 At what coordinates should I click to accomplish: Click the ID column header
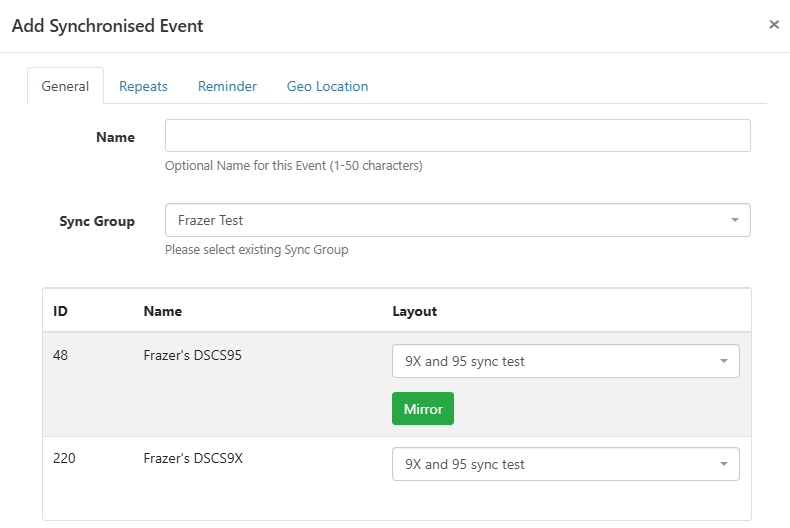pos(60,311)
